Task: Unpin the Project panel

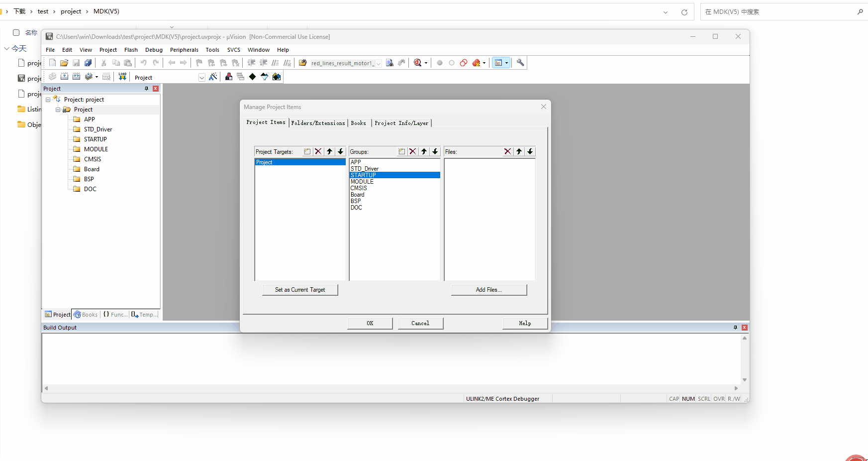Action: click(x=146, y=88)
